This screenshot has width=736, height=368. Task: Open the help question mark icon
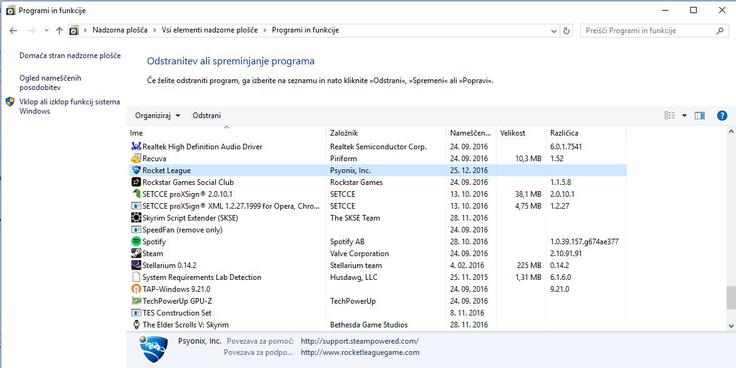click(x=722, y=115)
